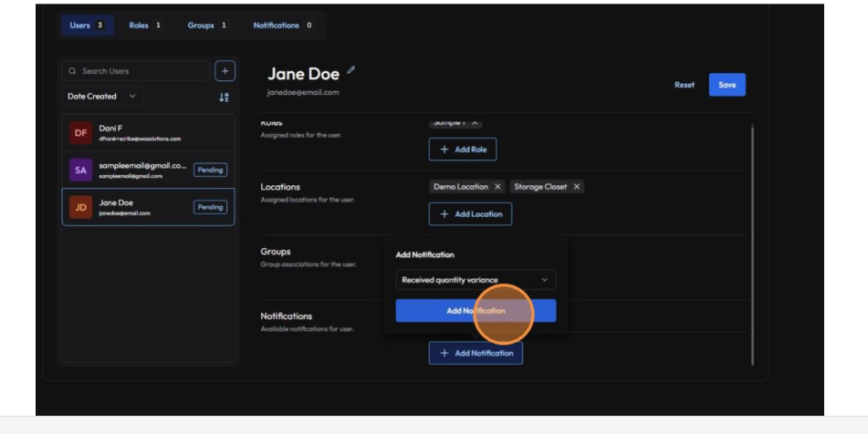Open Received quantity variance dropdown
The width and height of the screenshot is (868, 434).
click(476, 280)
